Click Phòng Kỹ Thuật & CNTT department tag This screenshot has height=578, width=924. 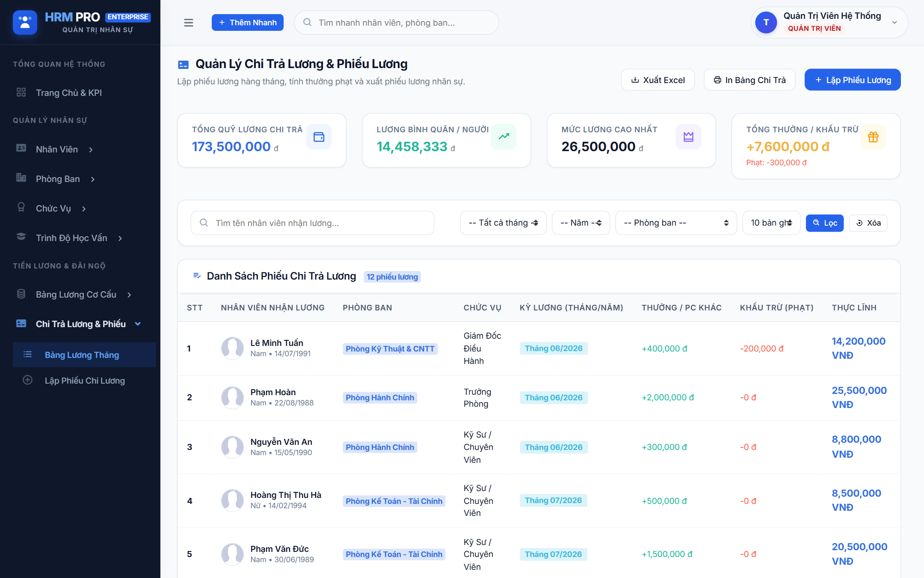coord(390,349)
